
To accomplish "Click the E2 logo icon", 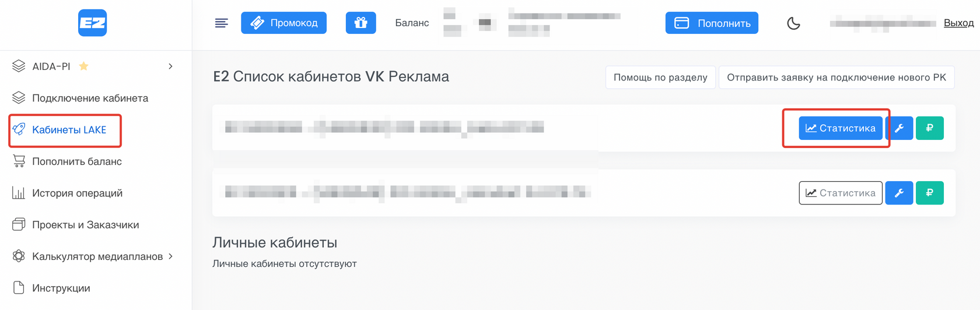I will click(x=92, y=23).
